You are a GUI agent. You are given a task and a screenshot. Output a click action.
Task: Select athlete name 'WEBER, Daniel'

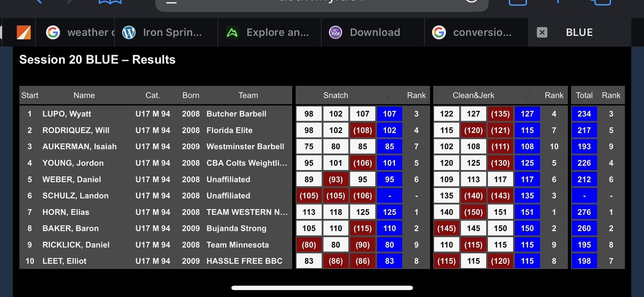pos(71,179)
